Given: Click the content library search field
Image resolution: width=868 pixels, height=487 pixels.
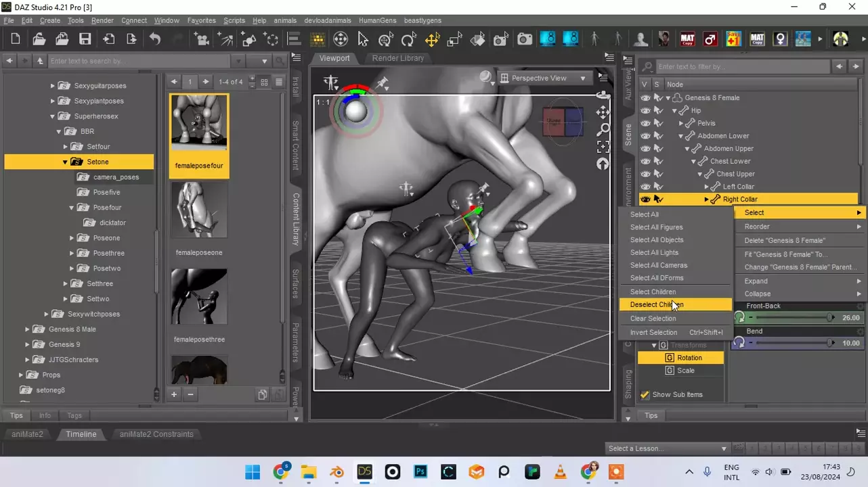Looking at the screenshot, I should (x=139, y=61).
